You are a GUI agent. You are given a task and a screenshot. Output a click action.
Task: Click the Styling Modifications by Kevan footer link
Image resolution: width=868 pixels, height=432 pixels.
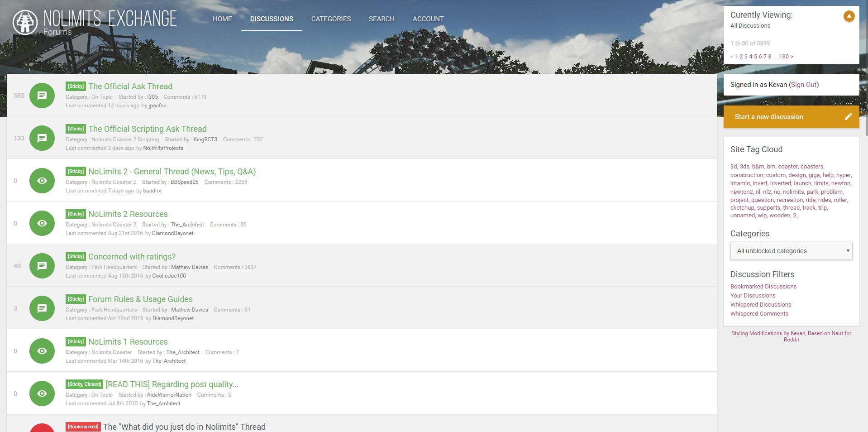(791, 336)
